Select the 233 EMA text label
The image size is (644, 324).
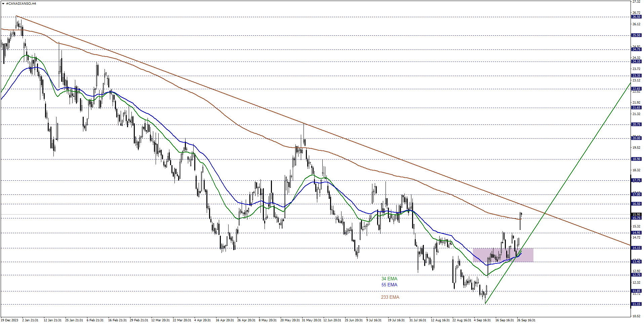[390, 297]
